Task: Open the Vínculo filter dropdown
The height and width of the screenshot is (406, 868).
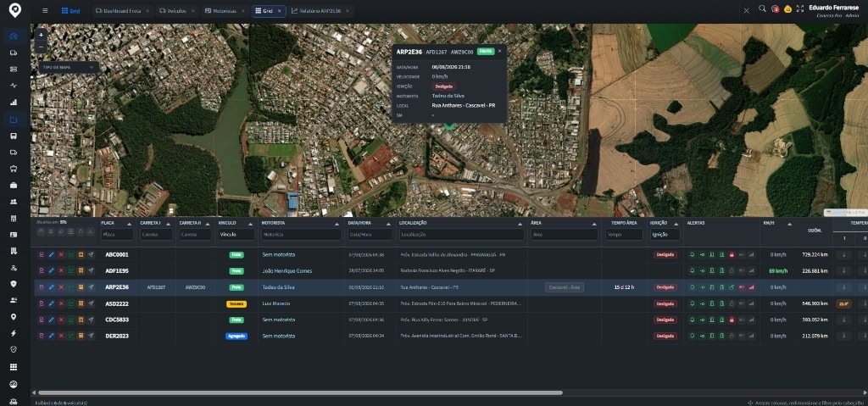Action: pyautogui.click(x=236, y=235)
